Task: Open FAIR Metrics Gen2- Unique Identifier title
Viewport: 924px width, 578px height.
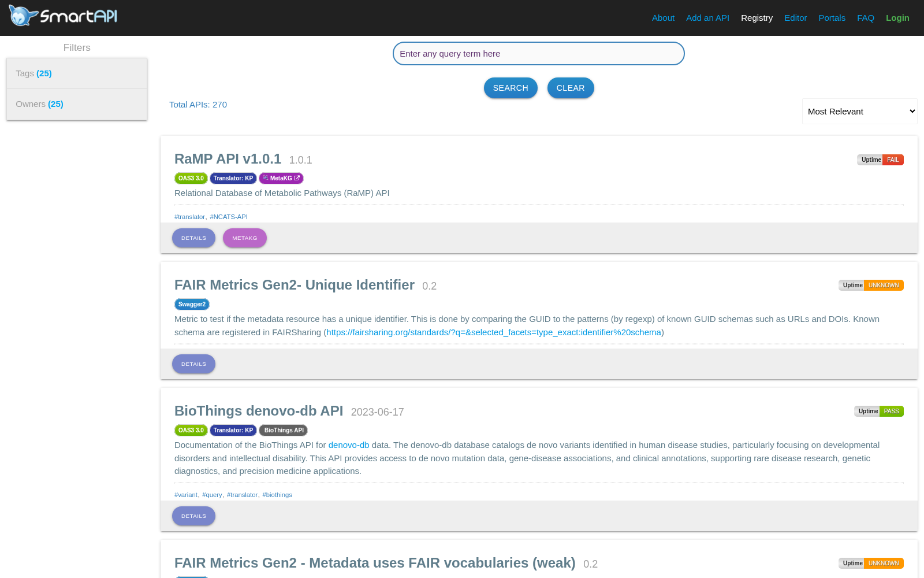Action: point(295,285)
